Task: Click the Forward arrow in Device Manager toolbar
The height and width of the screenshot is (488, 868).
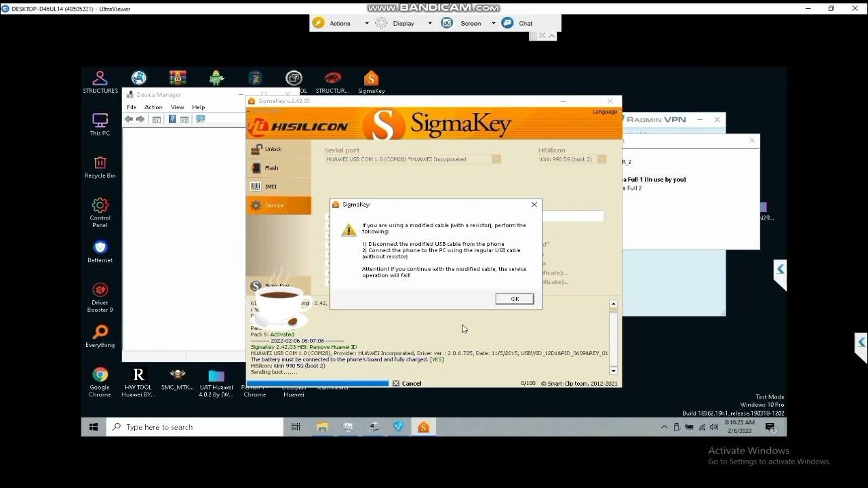Action: tap(140, 119)
